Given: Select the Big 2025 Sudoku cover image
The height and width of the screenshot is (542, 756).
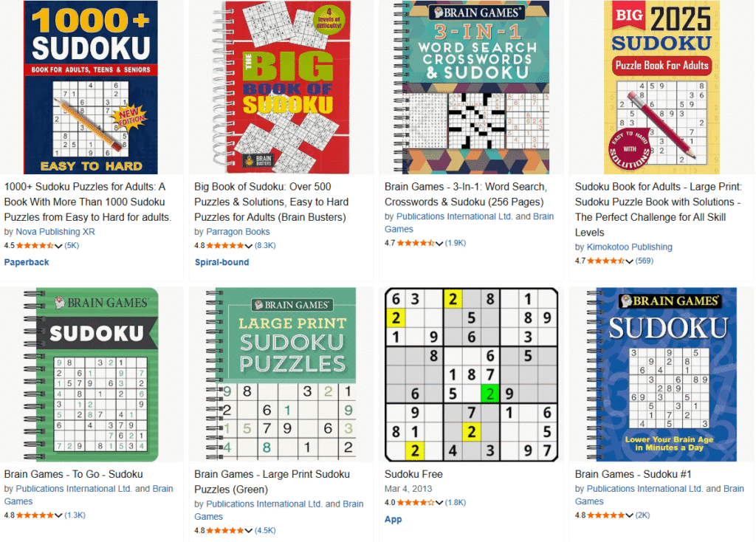Looking at the screenshot, I should (661, 87).
